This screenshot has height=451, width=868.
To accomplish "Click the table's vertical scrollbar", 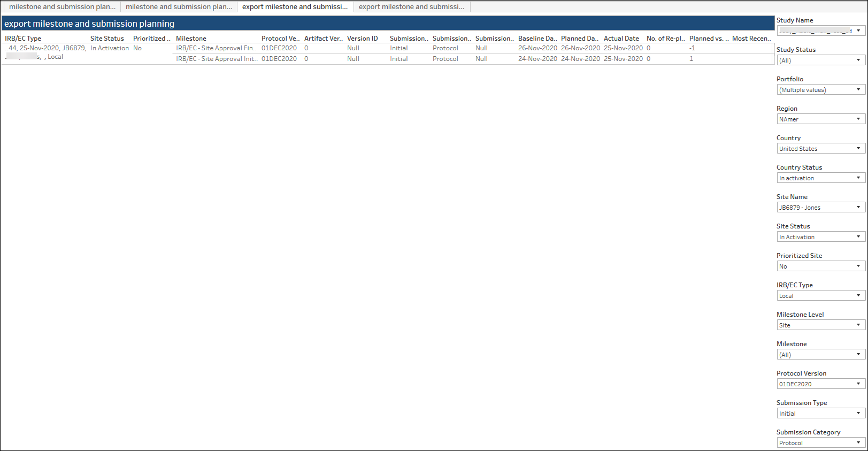I will [x=773, y=54].
